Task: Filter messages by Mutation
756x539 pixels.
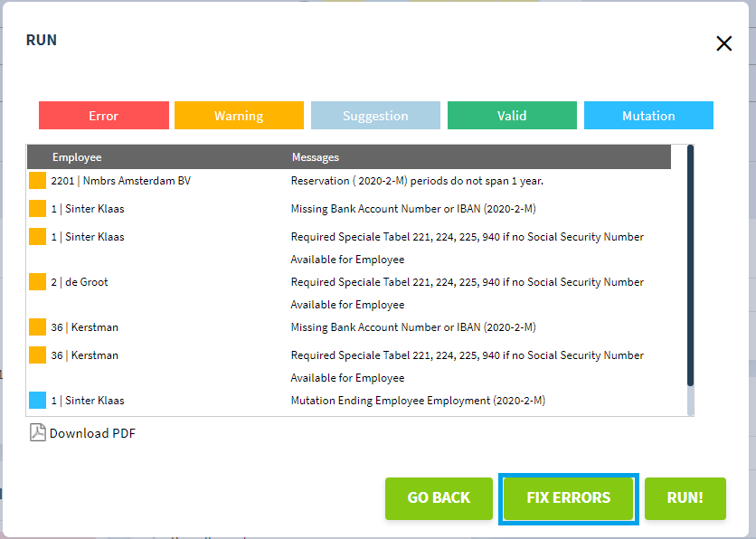Action: tap(648, 115)
